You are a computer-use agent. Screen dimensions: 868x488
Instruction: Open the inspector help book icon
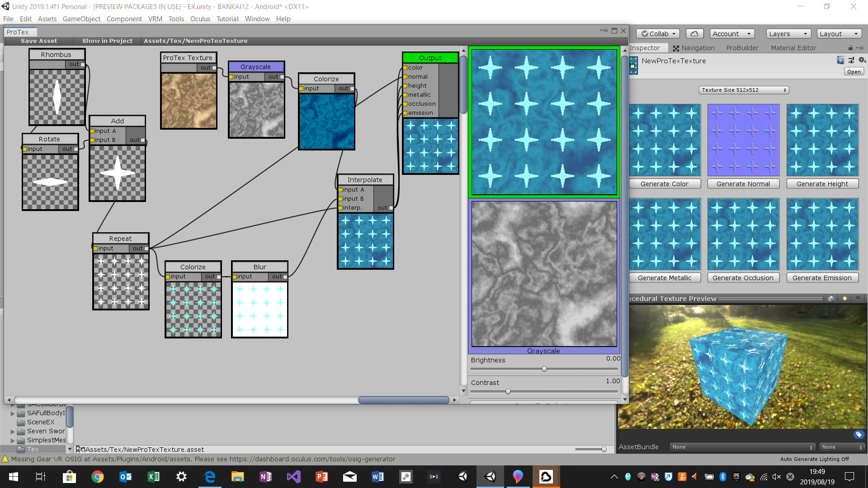pos(840,60)
